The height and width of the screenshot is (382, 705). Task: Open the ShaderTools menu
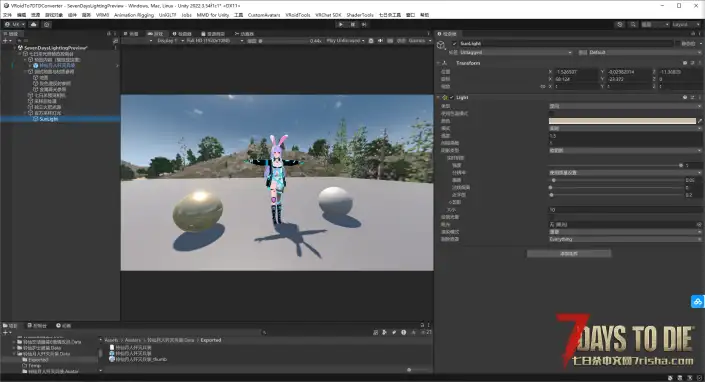pyautogui.click(x=360, y=15)
